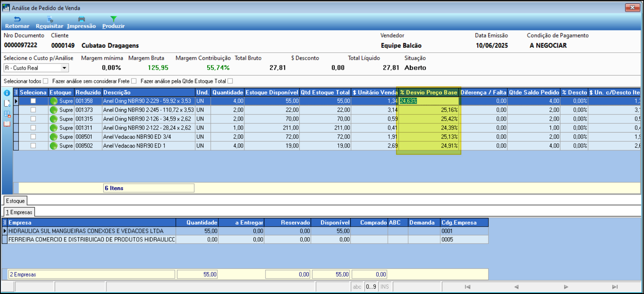Click the 2 Empresas footer field
Image resolution: width=644 pixels, height=294 pixels.
pyautogui.click(x=91, y=274)
